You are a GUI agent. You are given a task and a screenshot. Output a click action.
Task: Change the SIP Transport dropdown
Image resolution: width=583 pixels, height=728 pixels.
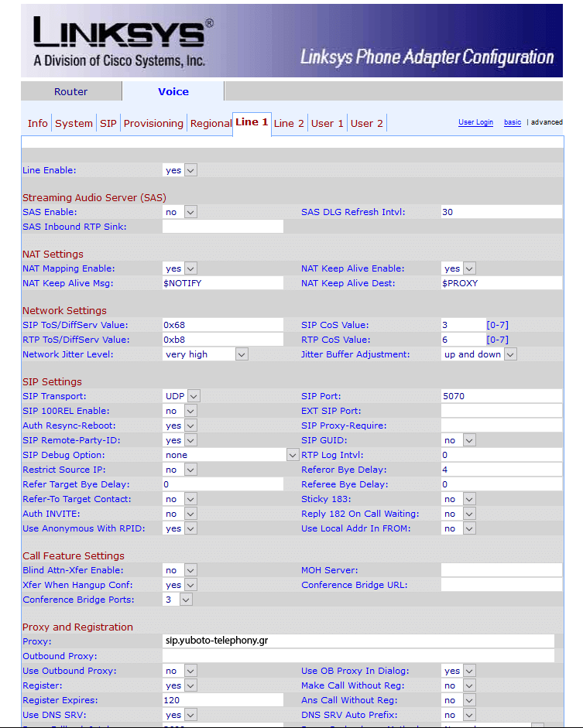(x=181, y=396)
